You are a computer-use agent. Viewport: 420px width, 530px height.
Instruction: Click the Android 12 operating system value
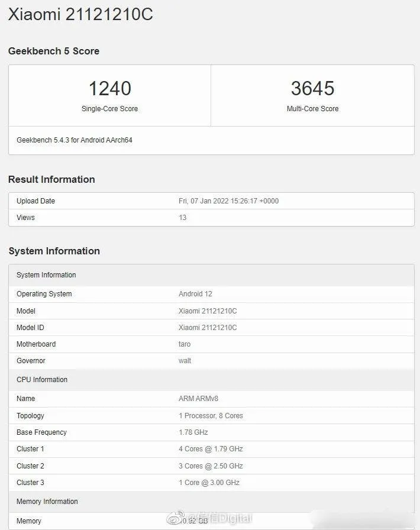(x=195, y=294)
